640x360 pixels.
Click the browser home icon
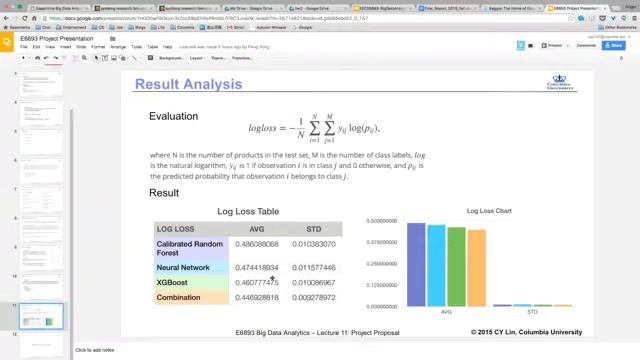click(34, 18)
